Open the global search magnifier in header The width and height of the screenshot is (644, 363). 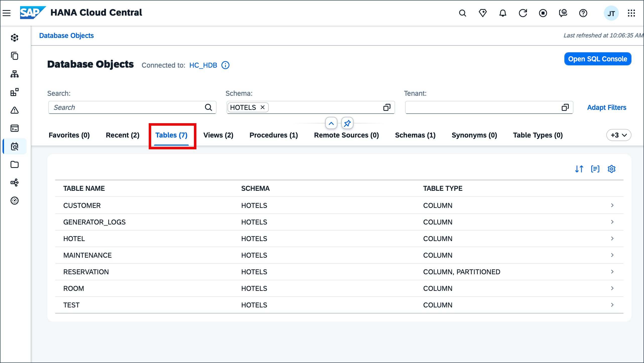[462, 13]
